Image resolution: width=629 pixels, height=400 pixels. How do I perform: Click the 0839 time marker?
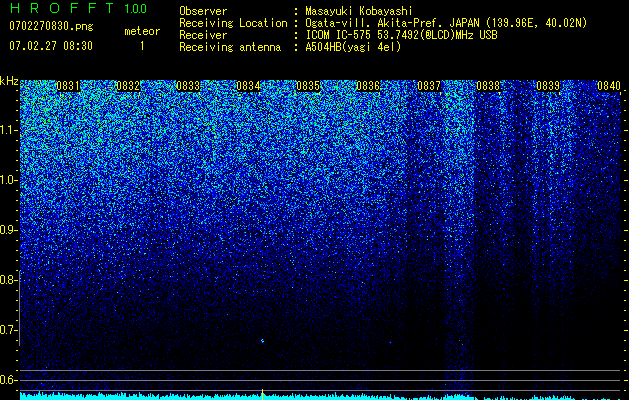coord(548,86)
